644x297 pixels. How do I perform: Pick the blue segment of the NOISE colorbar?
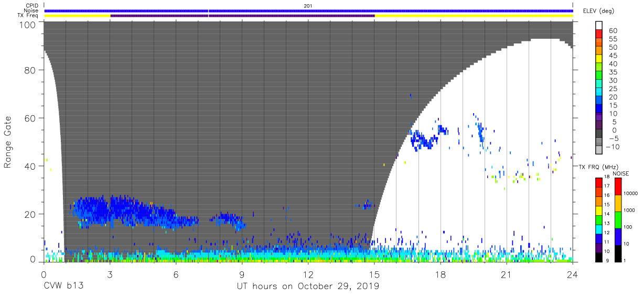coord(618,236)
